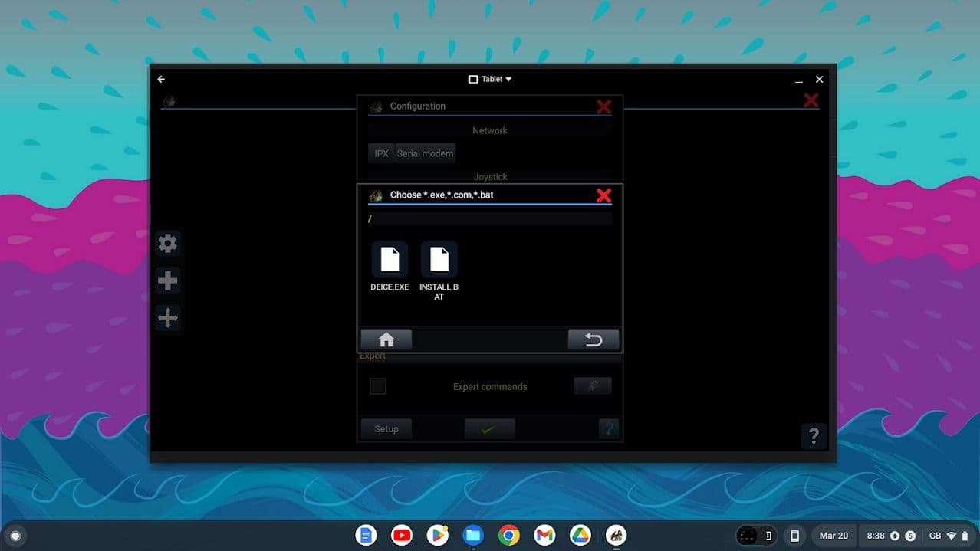Open Magic DOSBox settings with the gear icon

pos(167,243)
